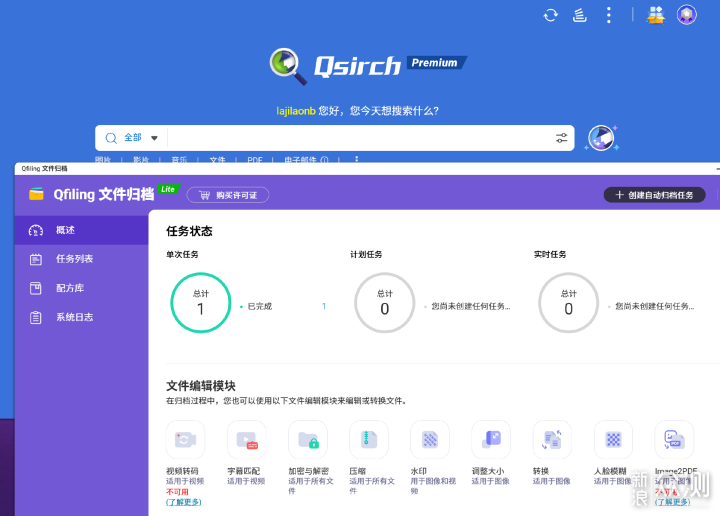The height and width of the screenshot is (516, 720).
Task: Click the 人脸模糊 face blur module icon
Action: pyautogui.click(x=613, y=439)
